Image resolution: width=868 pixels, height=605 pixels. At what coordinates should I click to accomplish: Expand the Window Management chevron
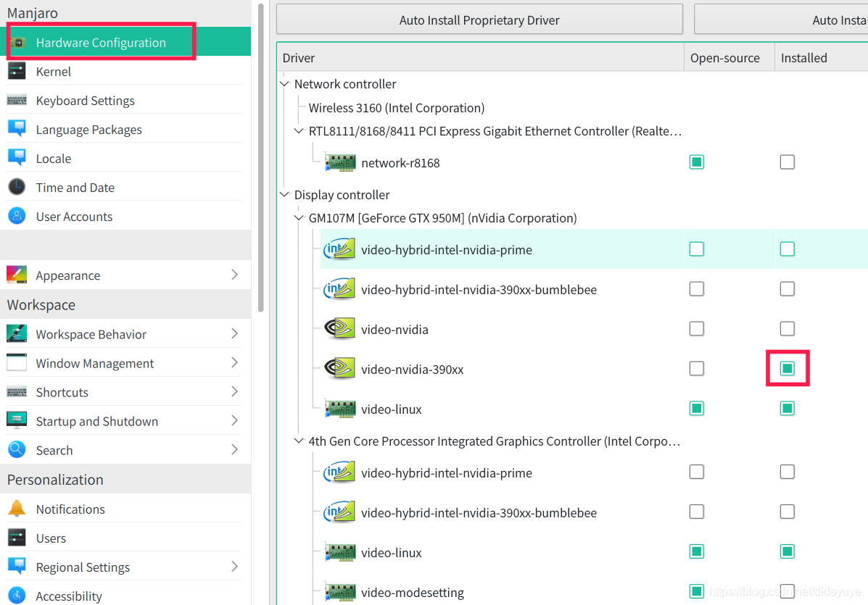click(x=235, y=363)
